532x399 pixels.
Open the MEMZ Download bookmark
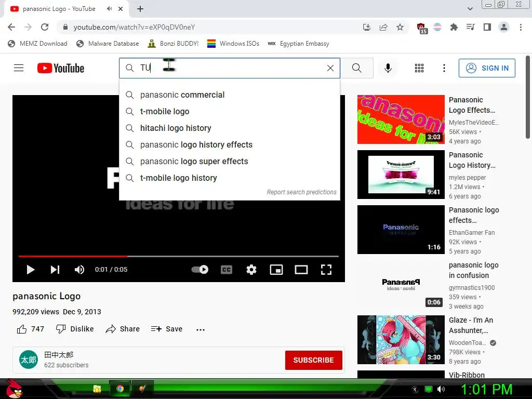[x=37, y=44]
